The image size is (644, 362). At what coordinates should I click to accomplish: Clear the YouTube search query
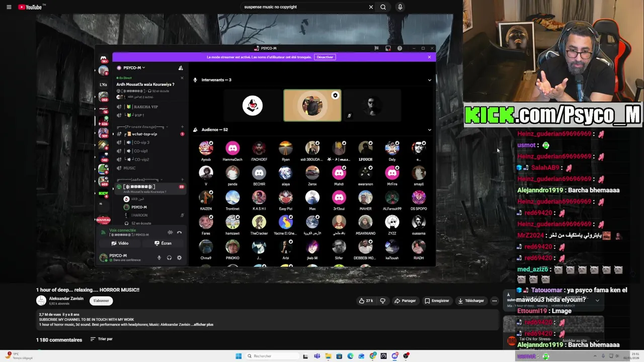tap(371, 7)
